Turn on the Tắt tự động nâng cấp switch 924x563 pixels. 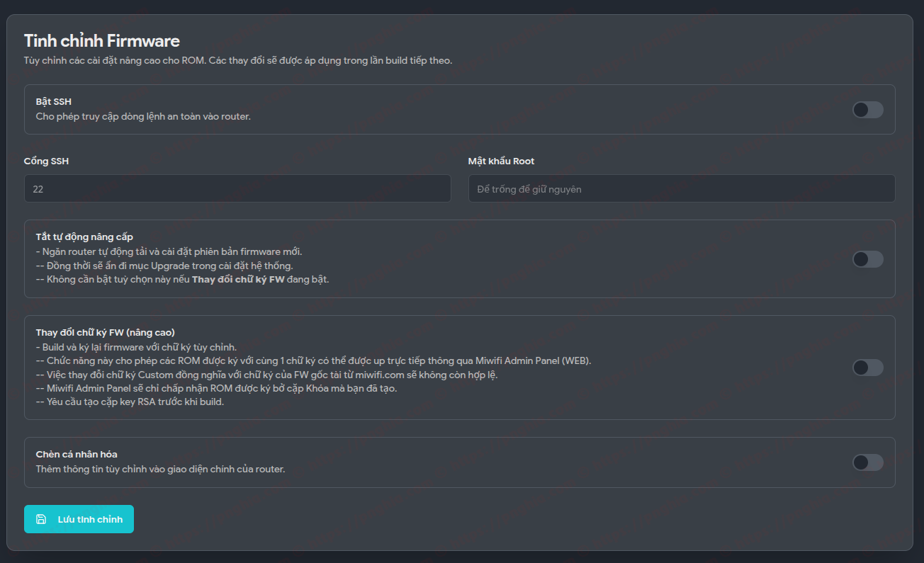coord(867,259)
